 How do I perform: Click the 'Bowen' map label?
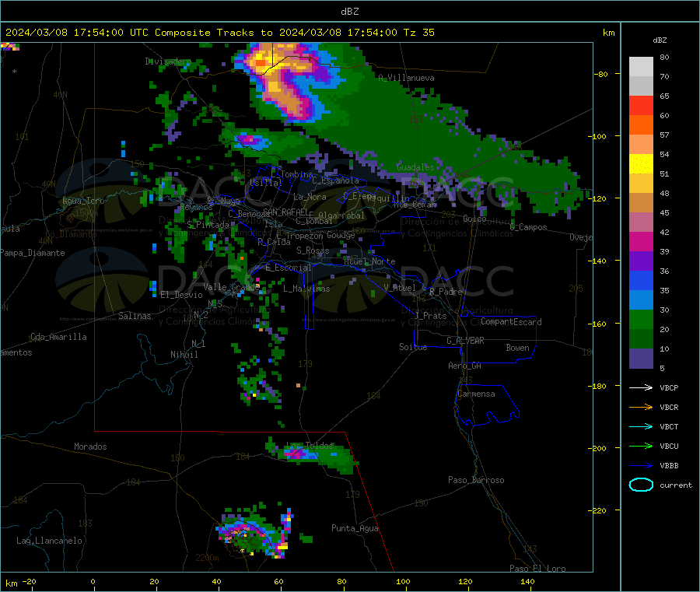pyautogui.click(x=517, y=348)
